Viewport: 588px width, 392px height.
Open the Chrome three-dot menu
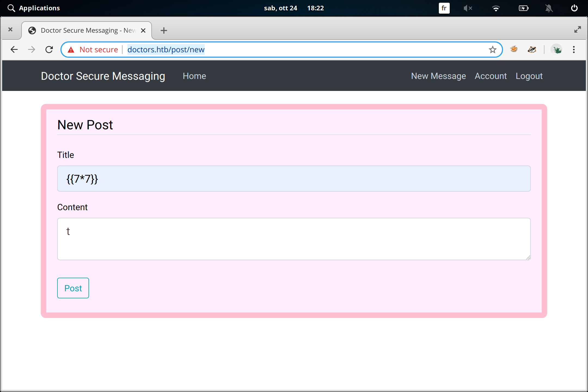click(x=574, y=50)
